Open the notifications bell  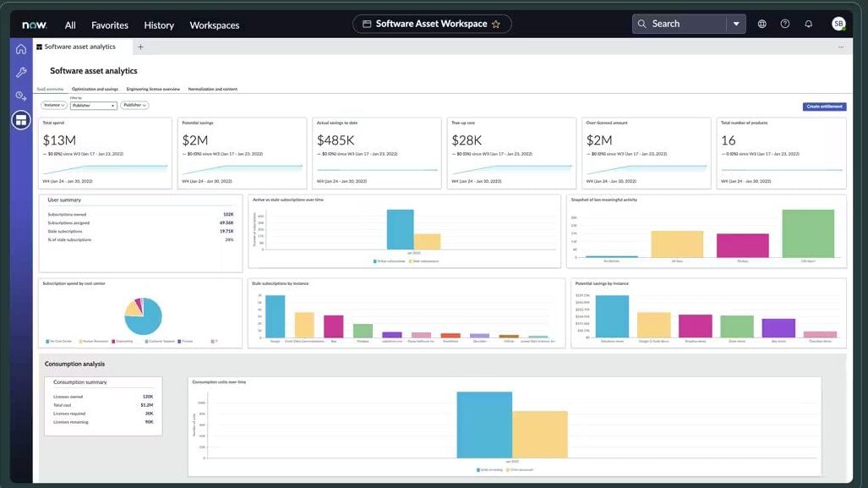[x=808, y=23]
